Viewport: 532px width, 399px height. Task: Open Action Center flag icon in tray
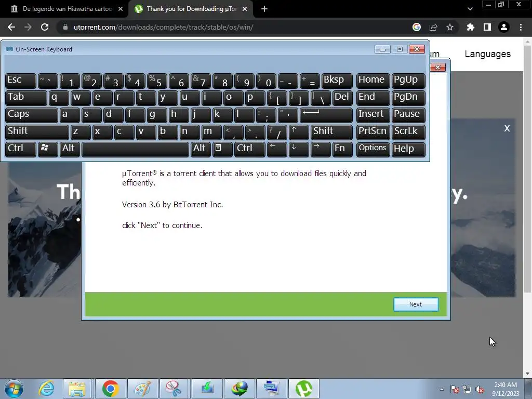(455, 390)
